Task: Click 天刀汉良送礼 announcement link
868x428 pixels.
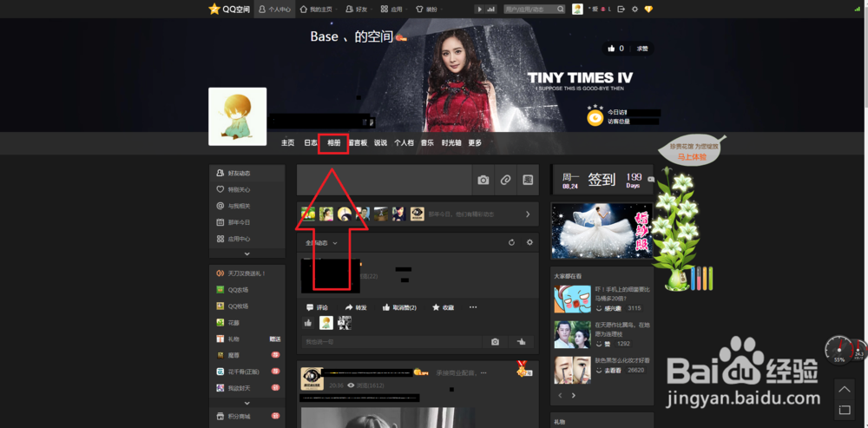Action: [247, 273]
